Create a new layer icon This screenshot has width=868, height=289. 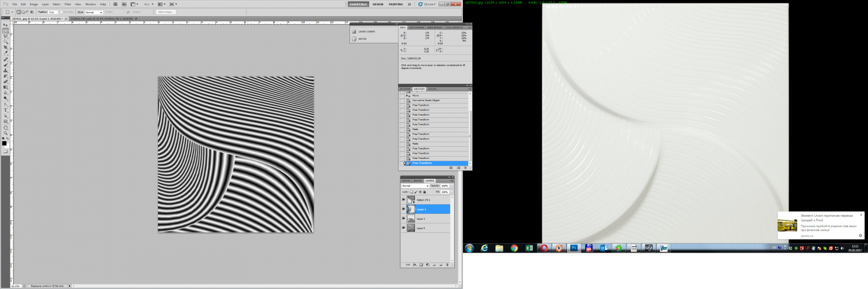tap(440, 265)
